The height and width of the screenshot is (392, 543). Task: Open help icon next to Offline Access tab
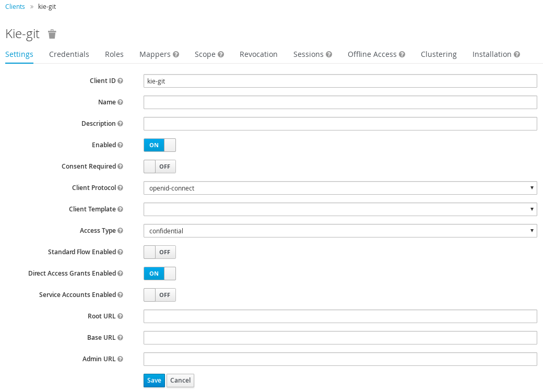pyautogui.click(x=402, y=54)
